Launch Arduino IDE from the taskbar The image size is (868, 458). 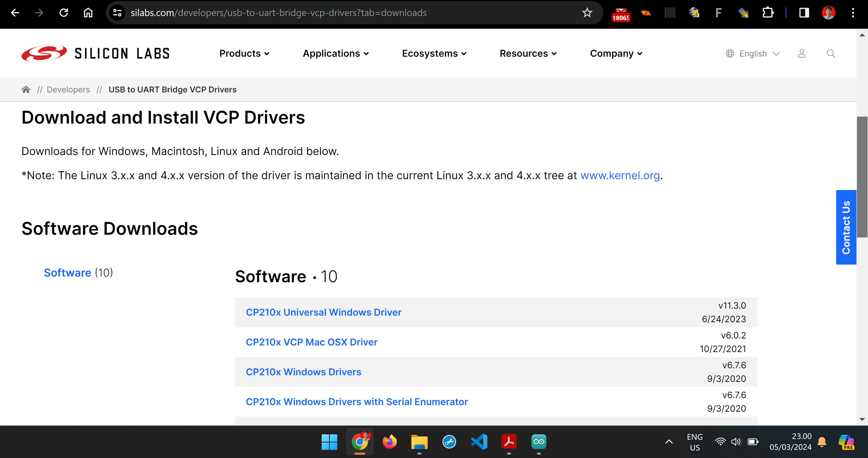coord(539,442)
